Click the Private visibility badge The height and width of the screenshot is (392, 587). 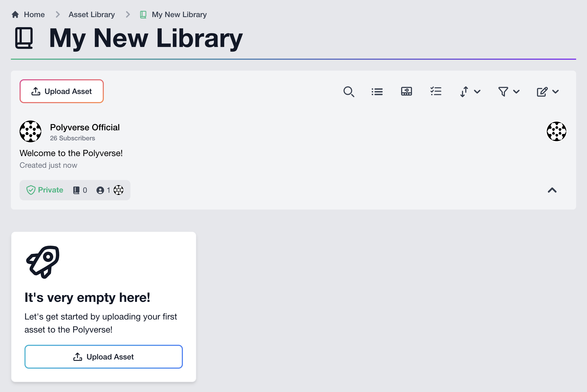(x=45, y=190)
